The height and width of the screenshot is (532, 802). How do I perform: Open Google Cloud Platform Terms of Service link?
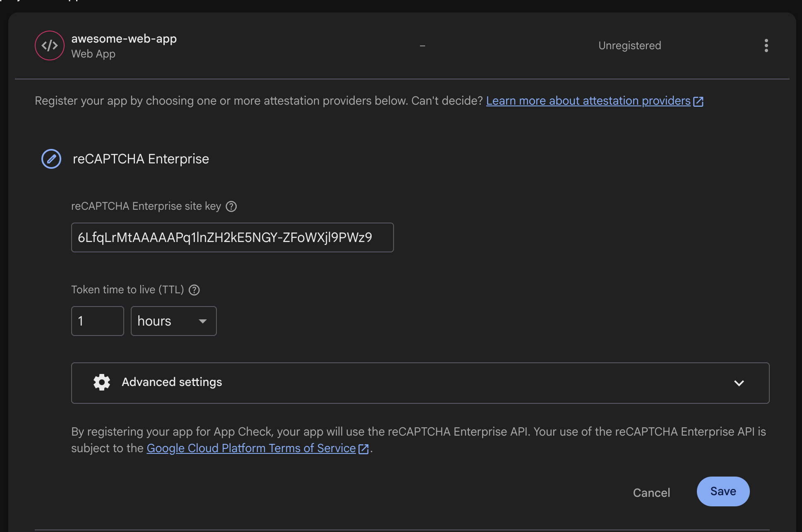pyautogui.click(x=251, y=448)
